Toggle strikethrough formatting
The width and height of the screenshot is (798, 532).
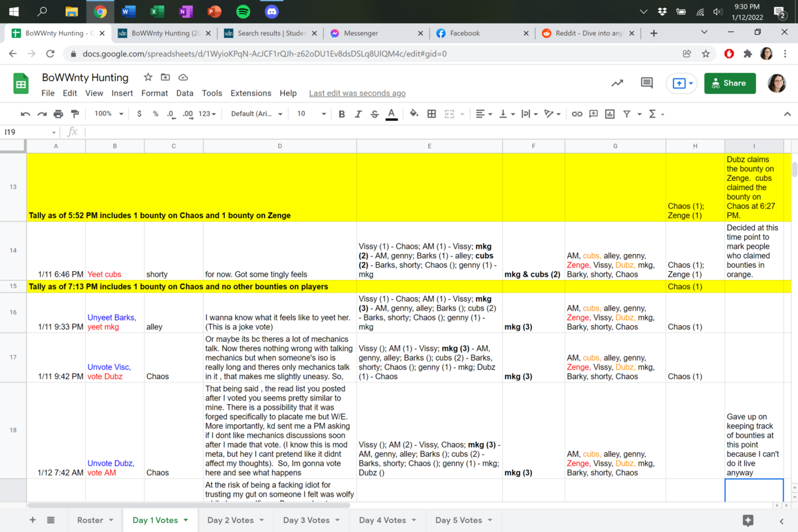click(x=375, y=114)
